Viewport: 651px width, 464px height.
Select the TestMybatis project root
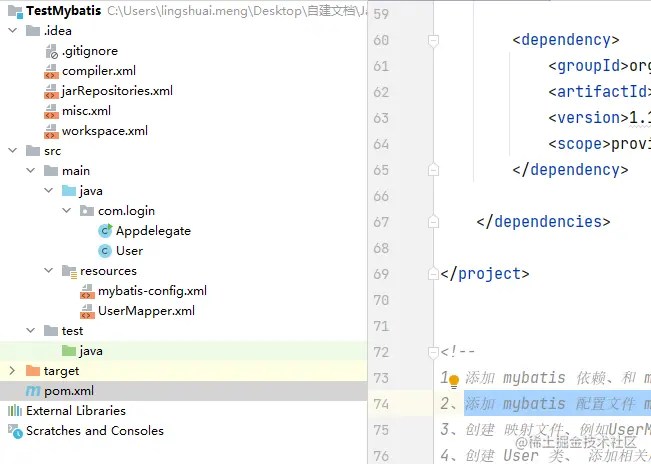pyautogui.click(x=64, y=11)
